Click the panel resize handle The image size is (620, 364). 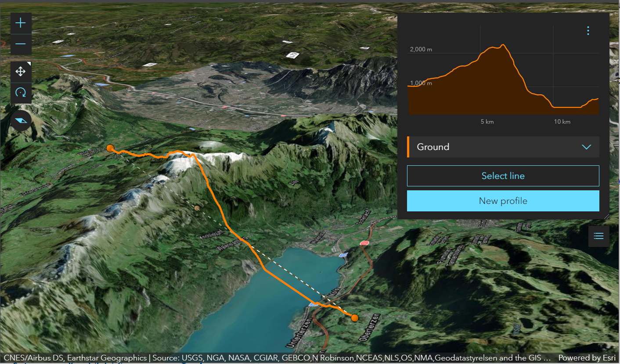pyautogui.click(x=607, y=216)
